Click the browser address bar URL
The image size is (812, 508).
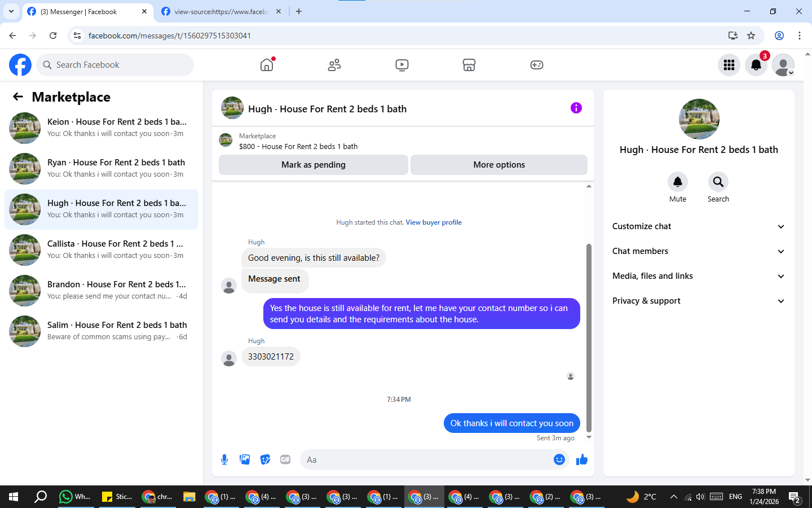(170, 36)
